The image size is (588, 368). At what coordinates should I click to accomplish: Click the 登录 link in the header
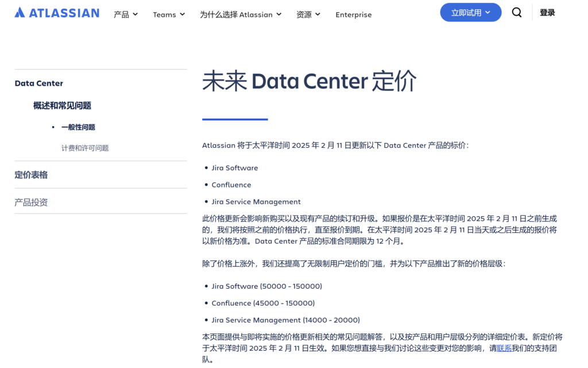[547, 12]
